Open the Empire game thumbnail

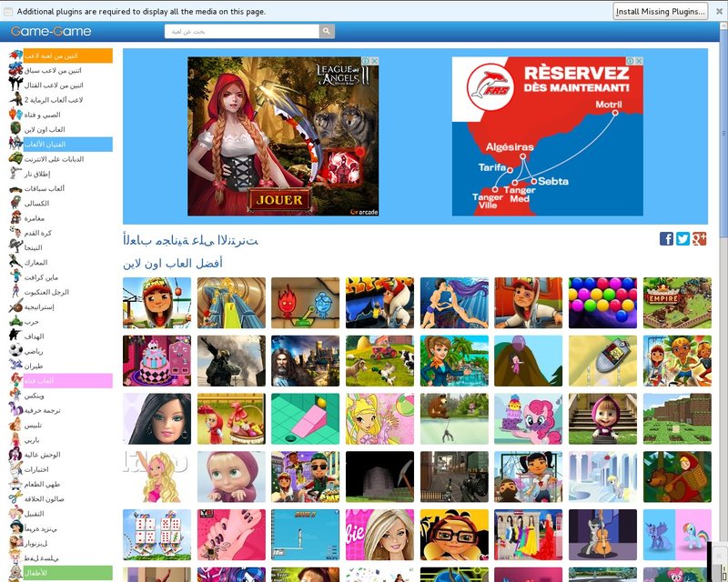point(677,303)
